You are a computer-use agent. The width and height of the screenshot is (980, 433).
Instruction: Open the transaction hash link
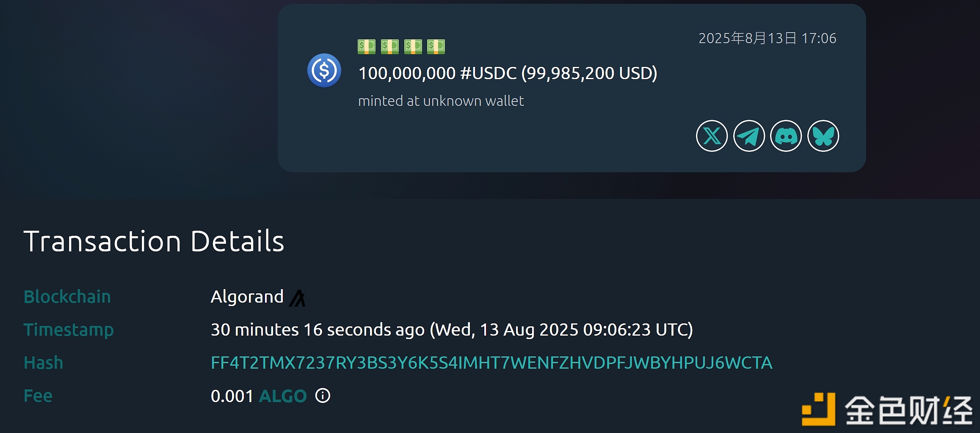(491, 363)
